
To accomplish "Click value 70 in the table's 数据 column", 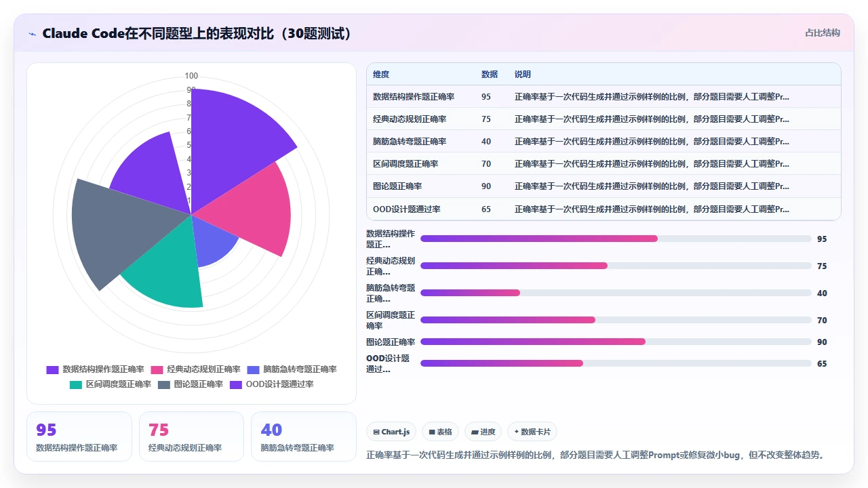I will tap(486, 164).
